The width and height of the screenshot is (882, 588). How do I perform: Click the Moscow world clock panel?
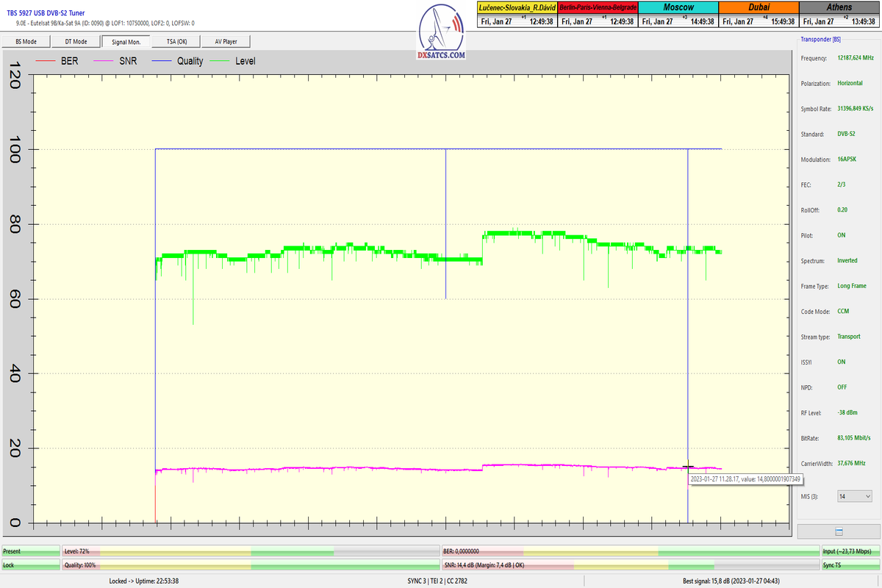(678, 14)
